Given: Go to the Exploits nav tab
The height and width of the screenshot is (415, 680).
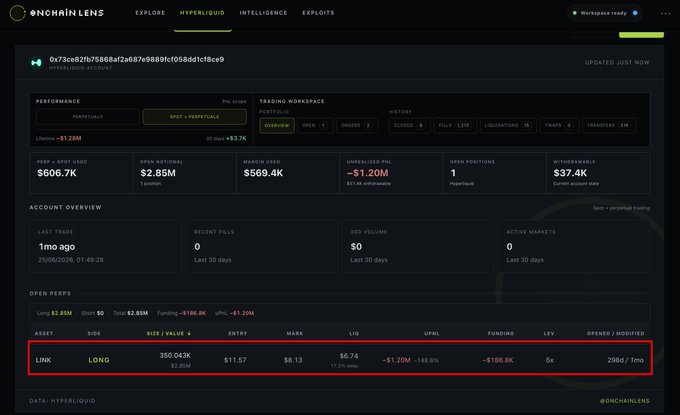Looking at the screenshot, I should tap(318, 13).
